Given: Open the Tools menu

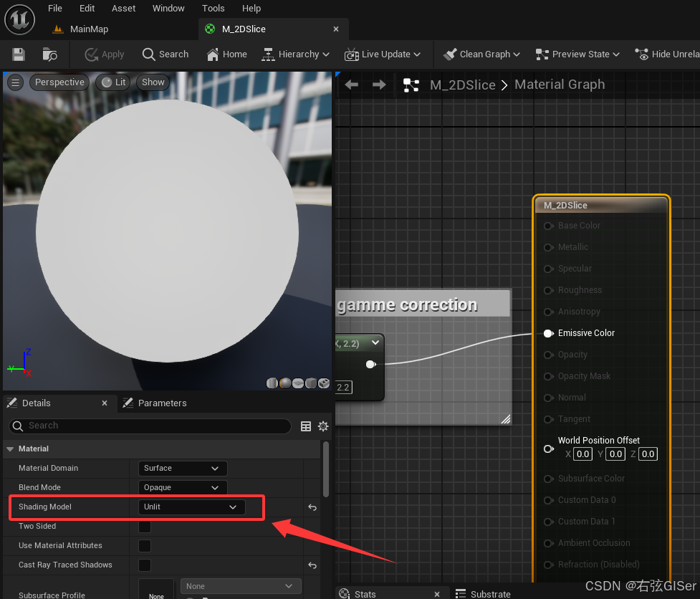Looking at the screenshot, I should tap(213, 9).
